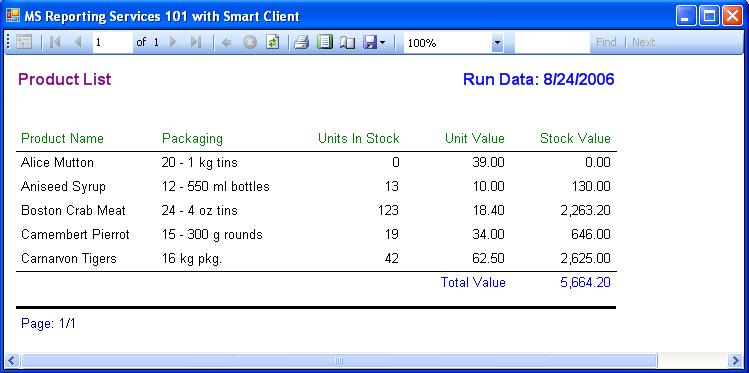
Task: Switch to print layout view icon
Action: coord(325,43)
